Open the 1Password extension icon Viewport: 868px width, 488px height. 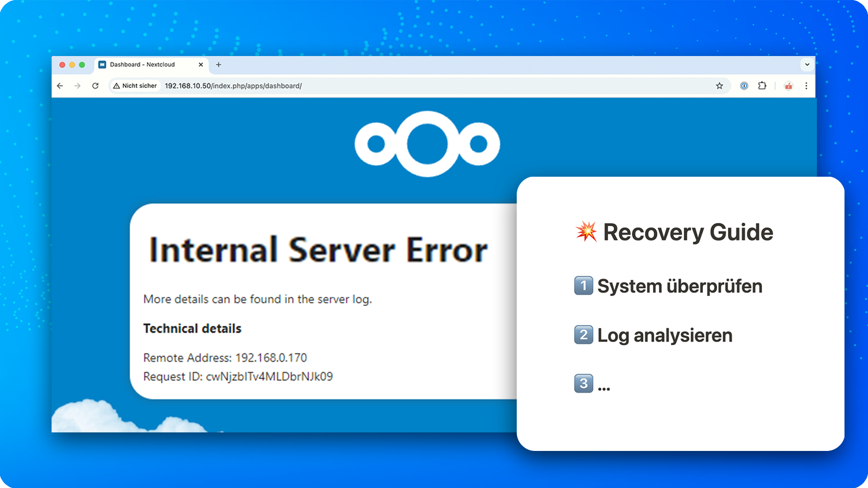tap(744, 86)
